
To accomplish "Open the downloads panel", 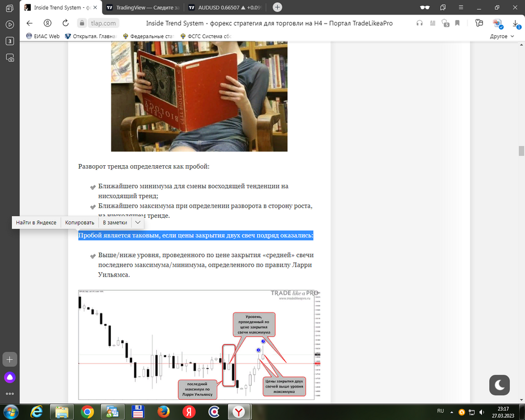I will (x=516, y=24).
